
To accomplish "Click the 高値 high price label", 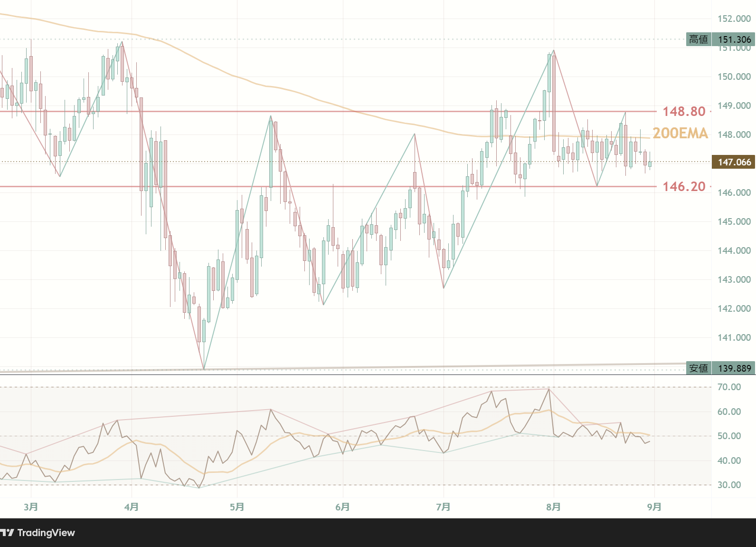I will coord(699,39).
